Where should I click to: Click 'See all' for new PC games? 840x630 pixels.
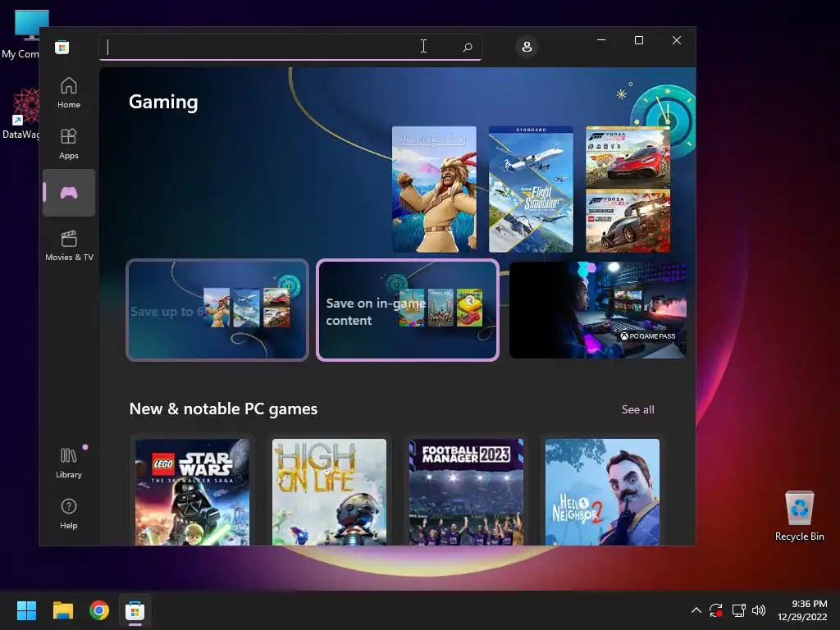click(x=637, y=409)
